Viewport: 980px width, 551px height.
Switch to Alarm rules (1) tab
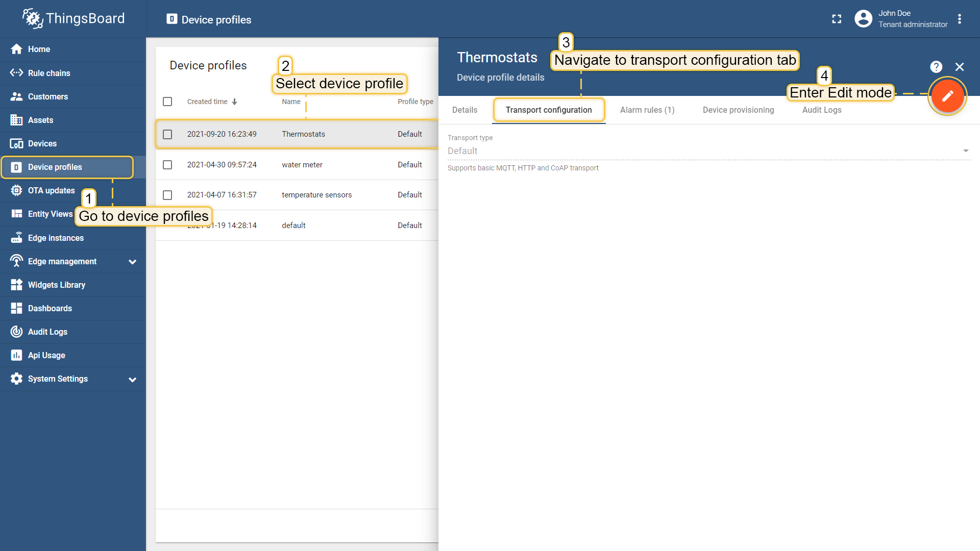point(647,110)
